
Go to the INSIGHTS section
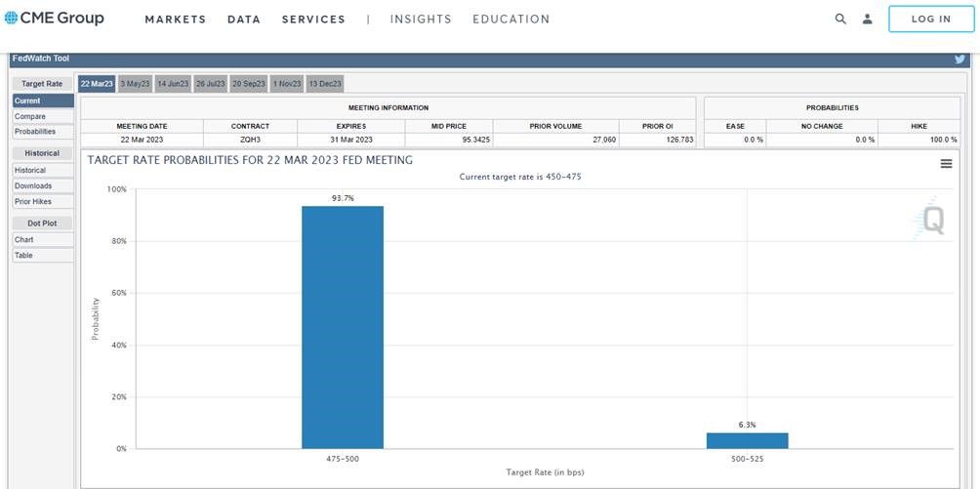(421, 20)
